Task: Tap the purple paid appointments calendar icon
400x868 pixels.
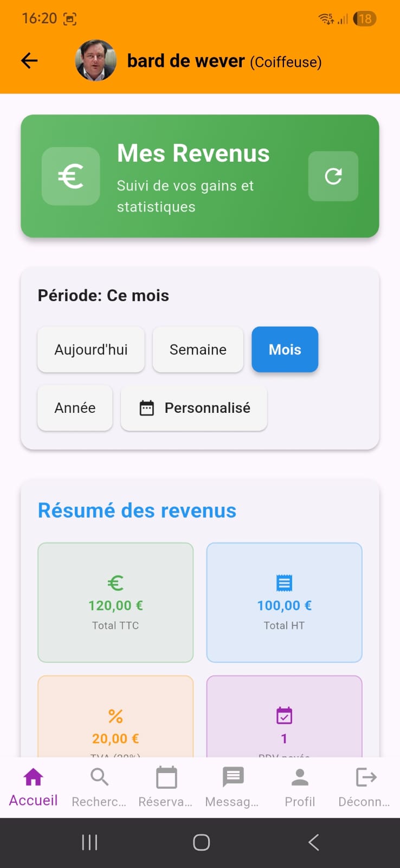Action: 284,716
